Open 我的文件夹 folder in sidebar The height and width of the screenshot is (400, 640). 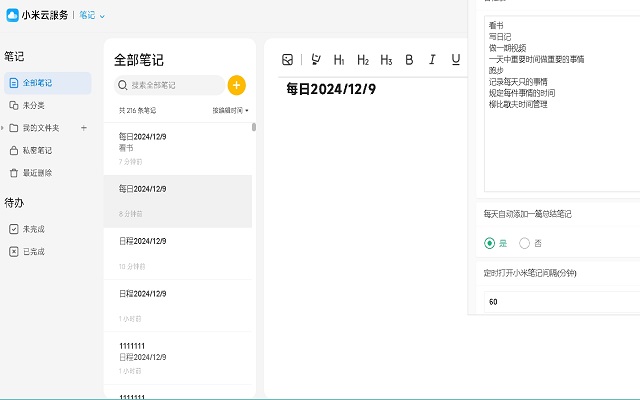[35, 128]
